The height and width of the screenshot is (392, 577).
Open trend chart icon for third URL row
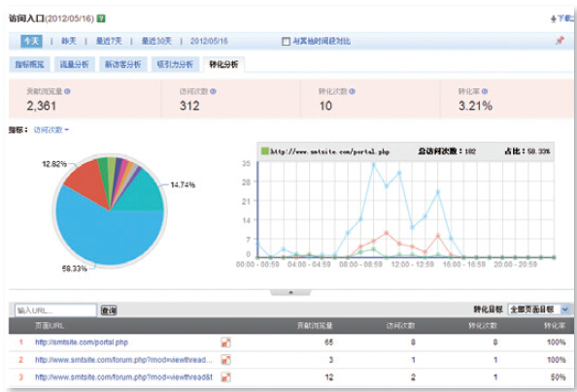pyautogui.click(x=226, y=376)
